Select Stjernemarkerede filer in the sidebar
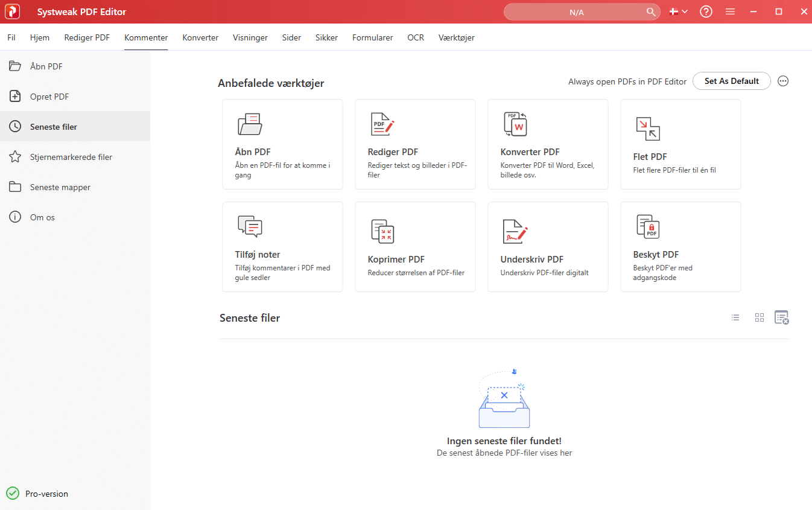This screenshot has height=510, width=812. coord(75,157)
